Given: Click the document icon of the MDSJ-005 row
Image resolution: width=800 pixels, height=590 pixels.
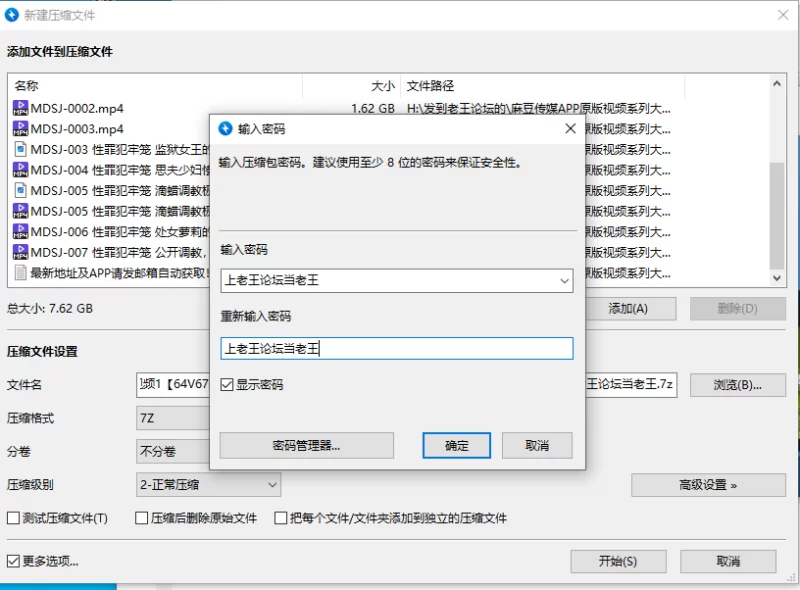Looking at the screenshot, I should pos(20,190).
